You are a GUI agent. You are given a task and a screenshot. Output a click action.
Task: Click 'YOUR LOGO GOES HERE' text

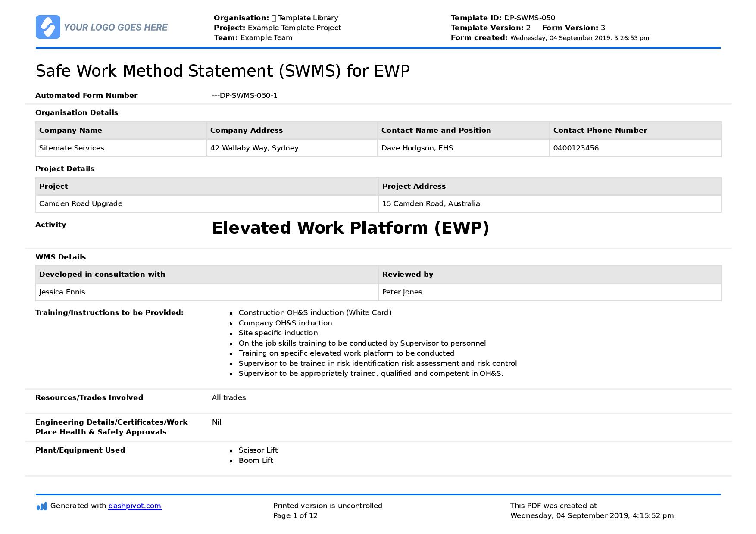[x=116, y=27]
